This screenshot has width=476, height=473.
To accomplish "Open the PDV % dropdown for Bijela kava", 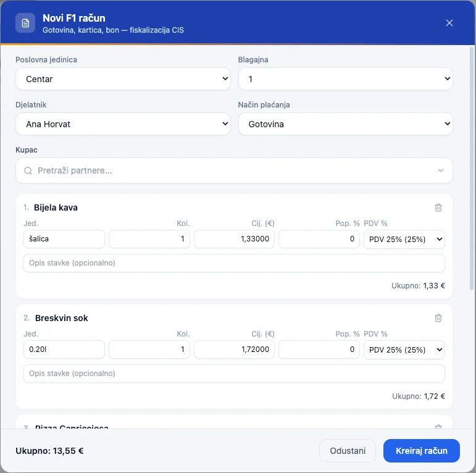I will [404, 239].
